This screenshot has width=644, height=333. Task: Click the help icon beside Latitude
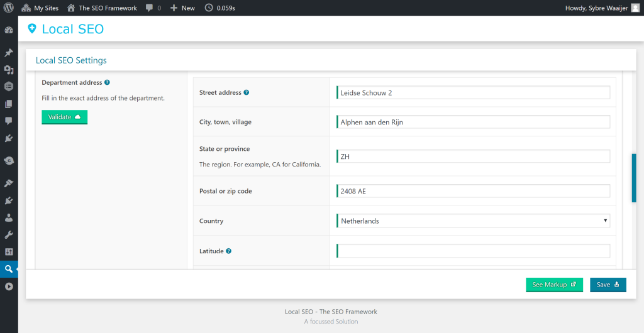tap(228, 251)
